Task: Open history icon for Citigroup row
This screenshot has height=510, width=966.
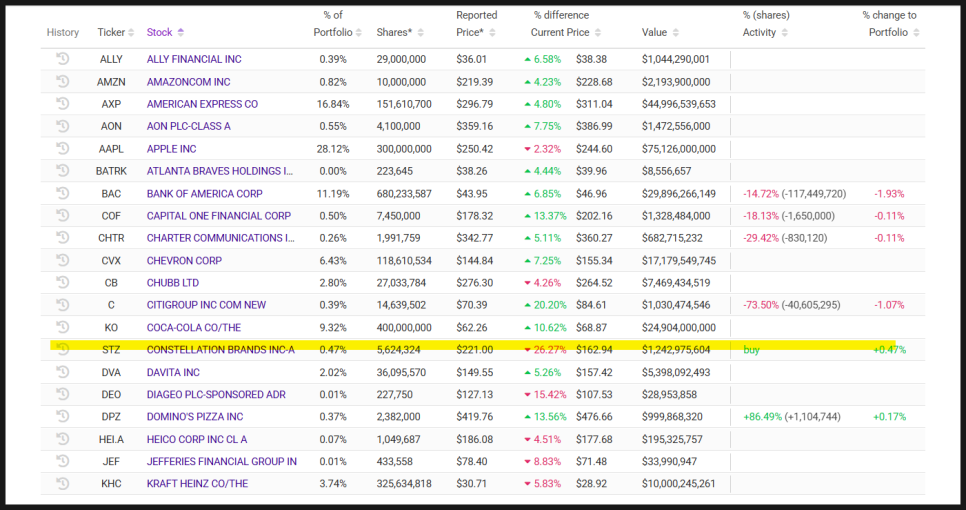Action: 62,304
